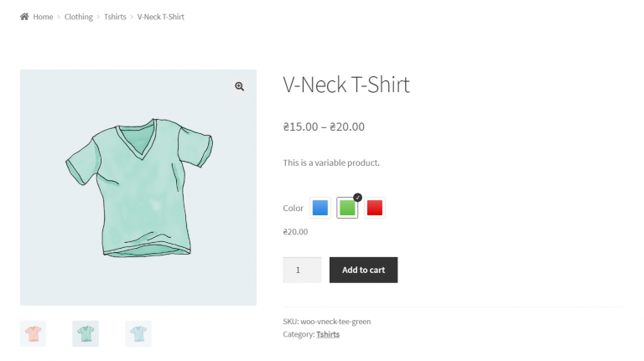This screenshot has height=361, width=644.
Task: Focus the quantity input field
Action: (x=302, y=270)
